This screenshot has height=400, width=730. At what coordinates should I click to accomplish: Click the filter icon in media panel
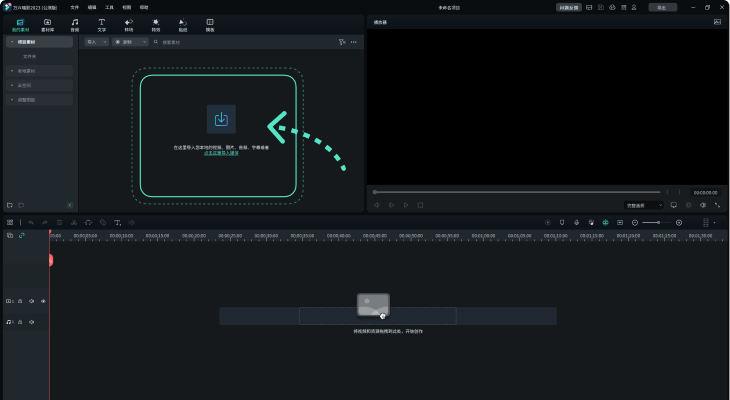pyautogui.click(x=342, y=43)
